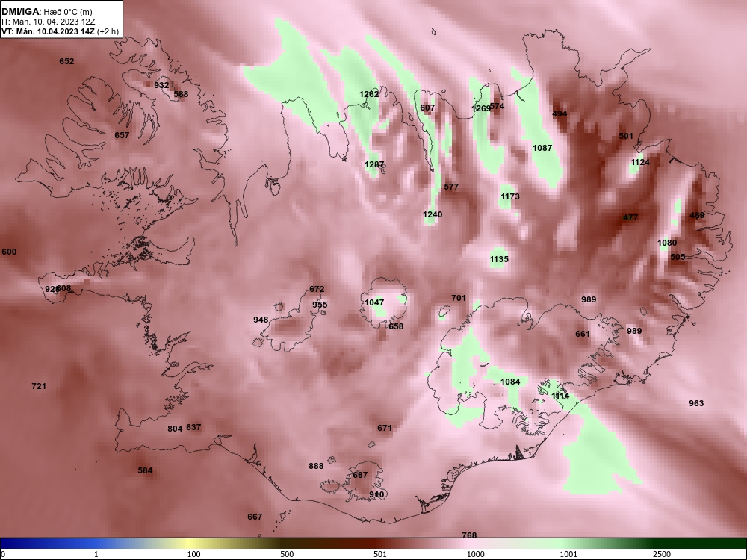747x560 pixels.
Task: Click the 1087 value in the northeast
Action: click(x=542, y=148)
